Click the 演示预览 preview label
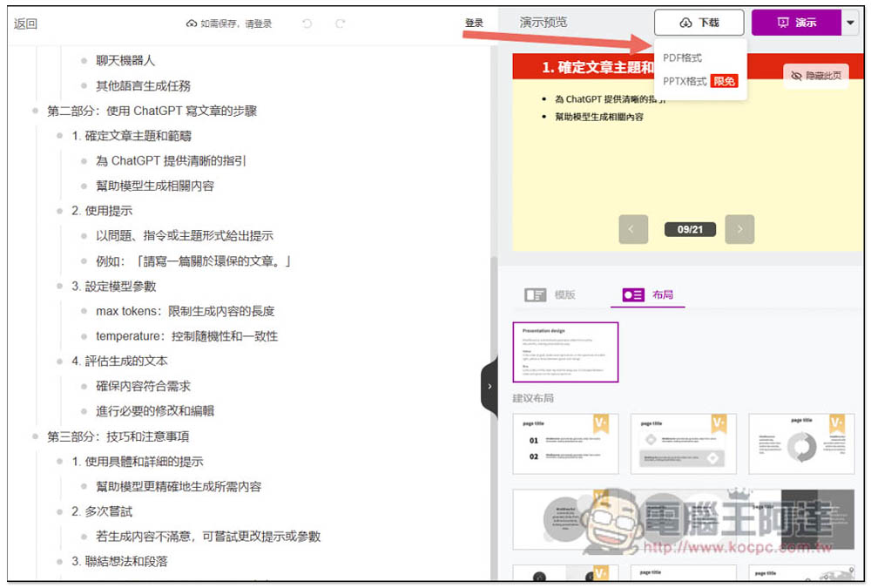Screen dimensions: 871x588 544,23
